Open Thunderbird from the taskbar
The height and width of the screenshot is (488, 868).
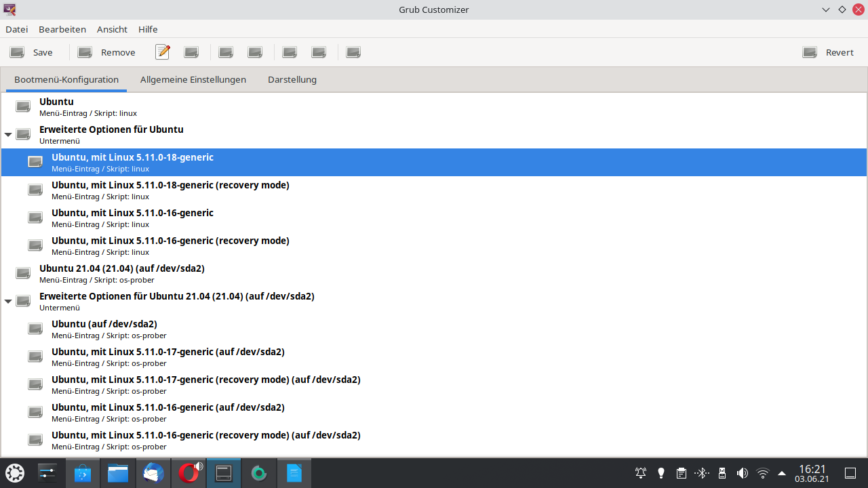(x=153, y=473)
